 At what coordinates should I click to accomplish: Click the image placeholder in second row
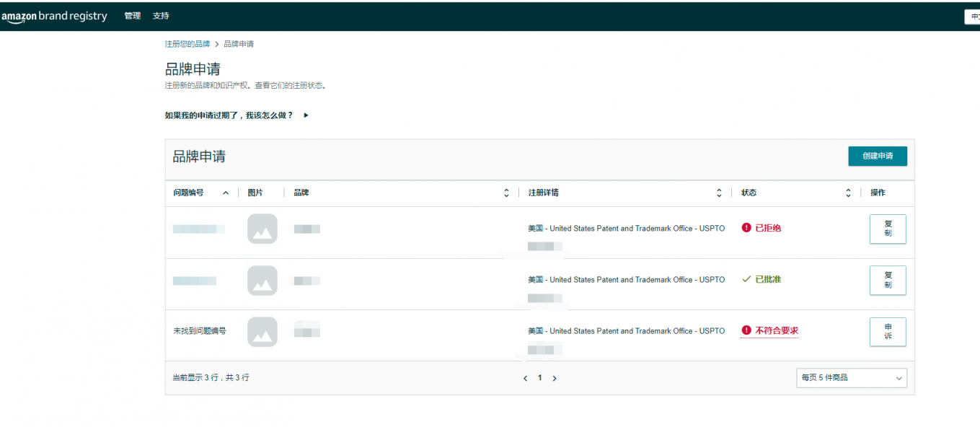tap(262, 281)
